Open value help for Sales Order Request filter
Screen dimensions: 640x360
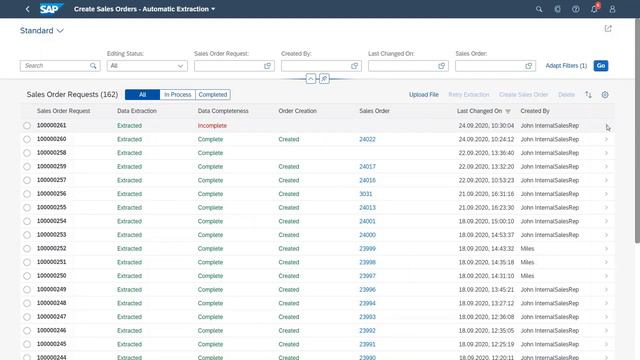coord(267,66)
